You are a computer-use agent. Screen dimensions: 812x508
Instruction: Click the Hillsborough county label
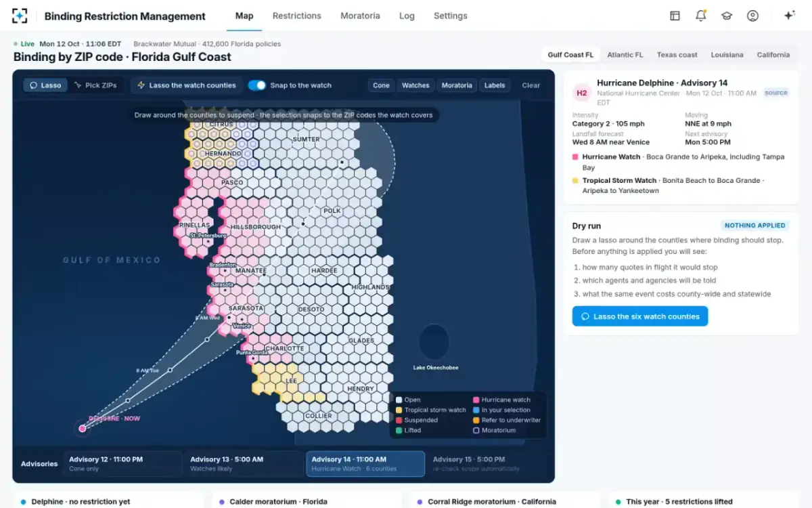pyautogui.click(x=255, y=227)
